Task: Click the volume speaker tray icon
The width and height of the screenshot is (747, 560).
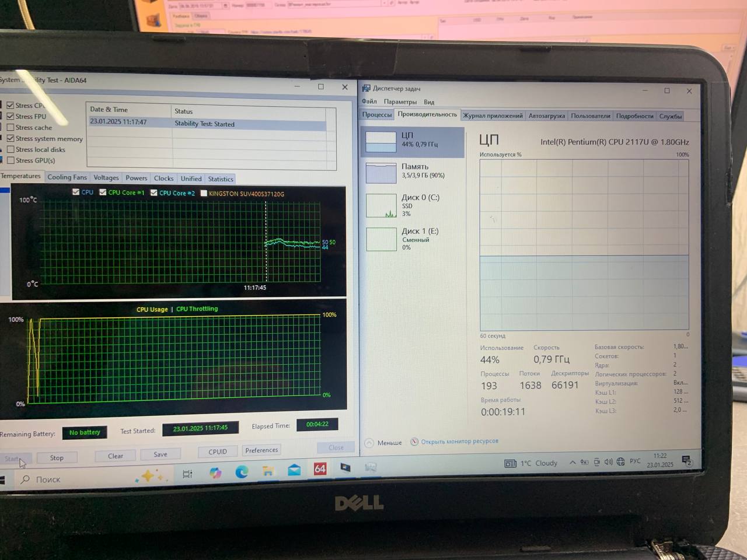Action: pyautogui.click(x=608, y=462)
